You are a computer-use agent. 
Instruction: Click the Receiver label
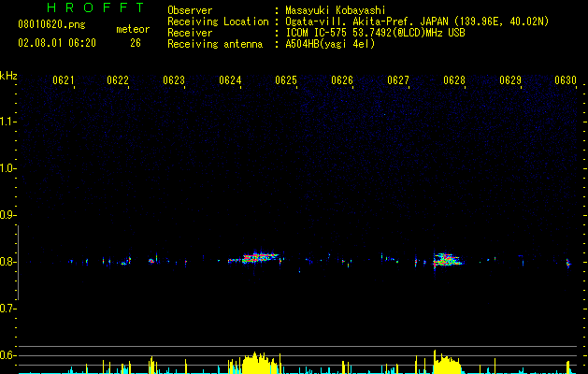(x=190, y=33)
